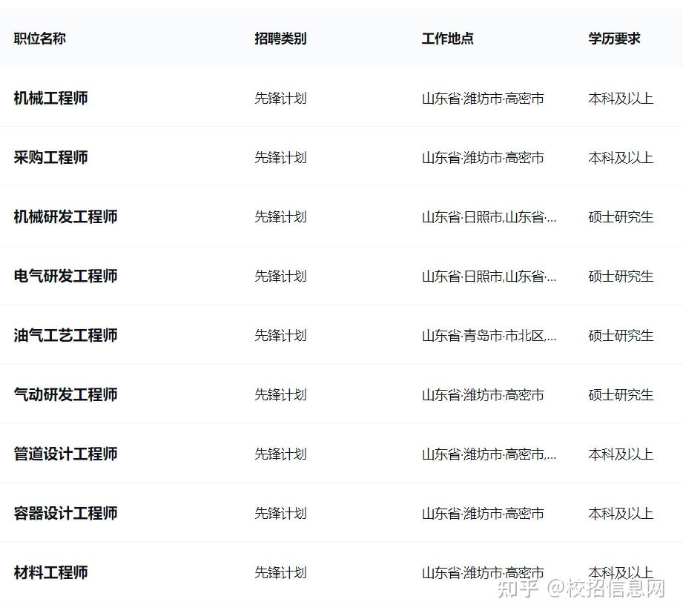
Task: Open the 油气工艺工程师 position
Action: (65, 335)
